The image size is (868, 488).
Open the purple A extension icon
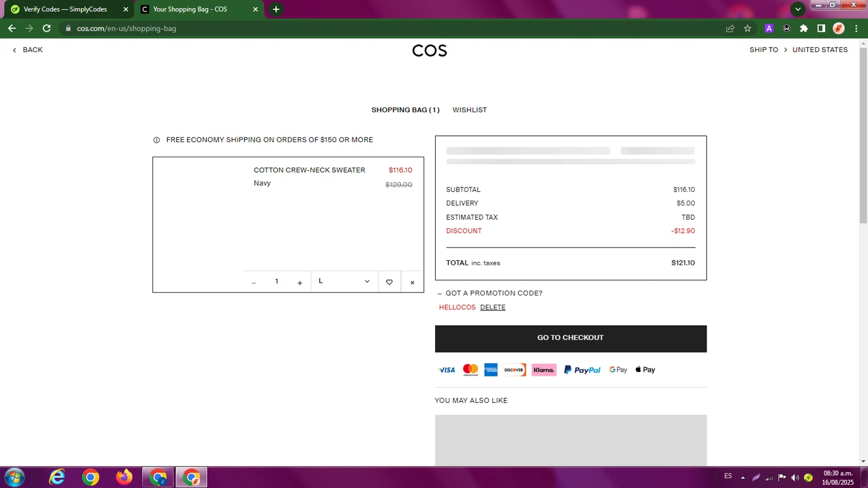coord(769,28)
